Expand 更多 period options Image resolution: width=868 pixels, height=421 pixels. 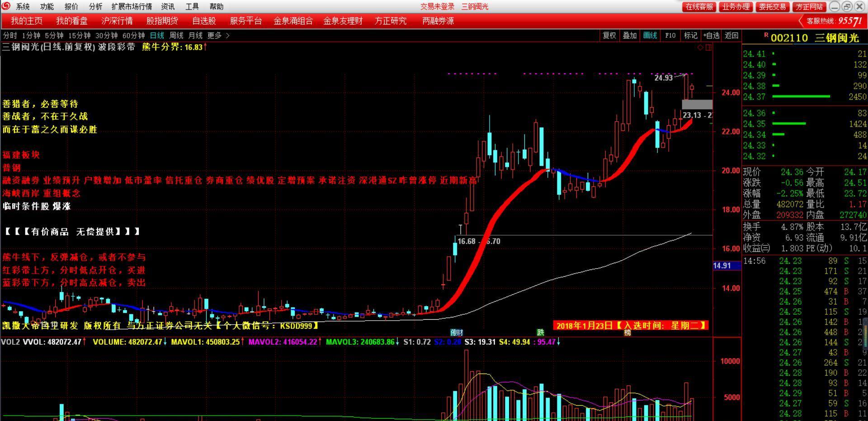(x=218, y=35)
